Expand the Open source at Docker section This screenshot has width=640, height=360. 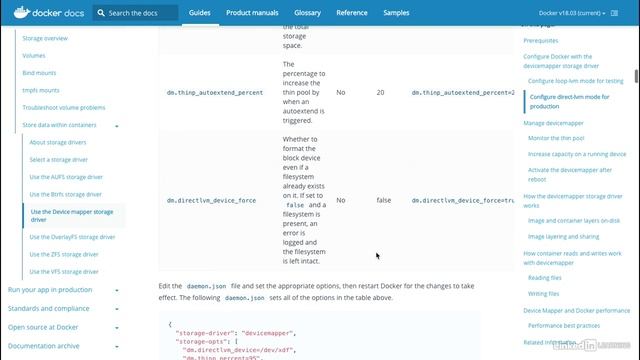click(117, 328)
